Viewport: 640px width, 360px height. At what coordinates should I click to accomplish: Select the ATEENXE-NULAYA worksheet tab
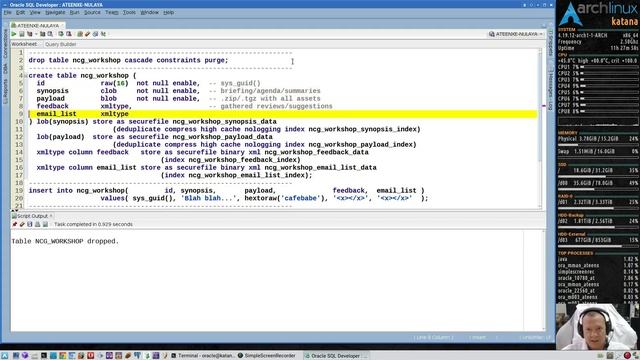[x=38, y=25]
